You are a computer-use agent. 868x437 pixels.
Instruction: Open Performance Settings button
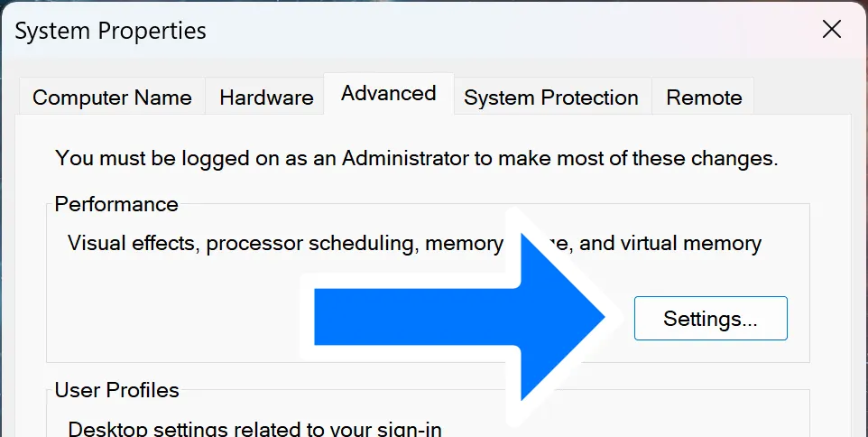(710, 318)
